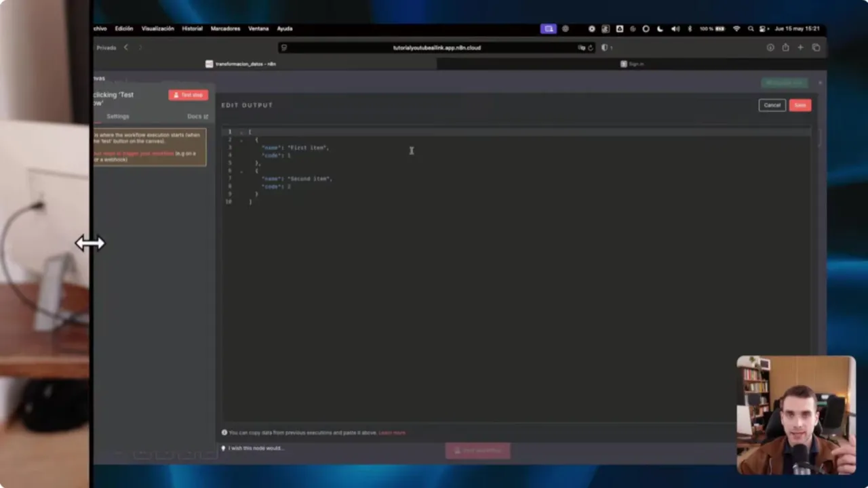Screen dimensions: 868x488
Task: Cancel editing the output
Action: coord(772,105)
